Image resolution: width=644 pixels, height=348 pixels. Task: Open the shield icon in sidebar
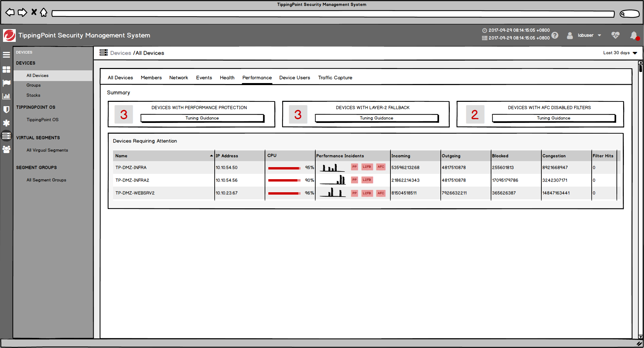tap(6, 110)
